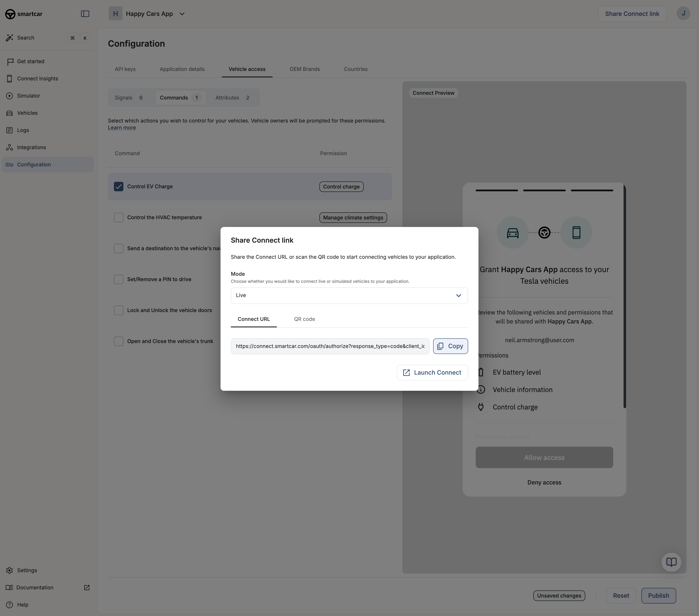Click the Settings gear icon
This screenshot has width=699, height=616.
[x=10, y=570]
